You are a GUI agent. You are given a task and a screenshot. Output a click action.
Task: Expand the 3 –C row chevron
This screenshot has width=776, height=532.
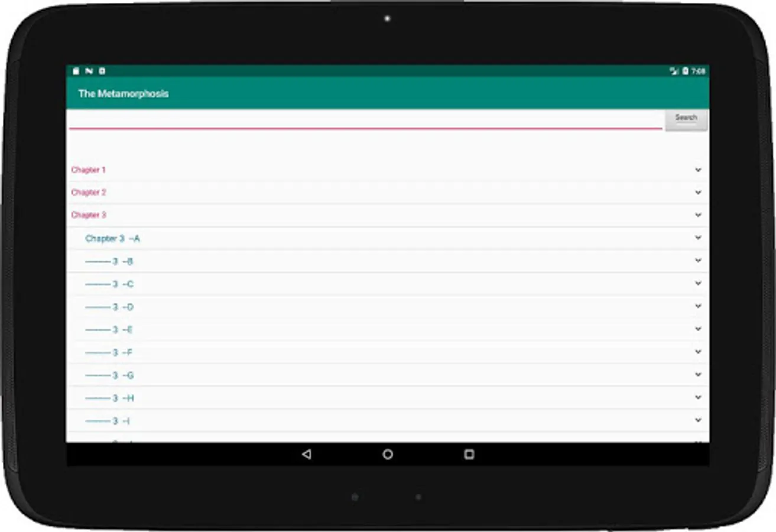[698, 283]
